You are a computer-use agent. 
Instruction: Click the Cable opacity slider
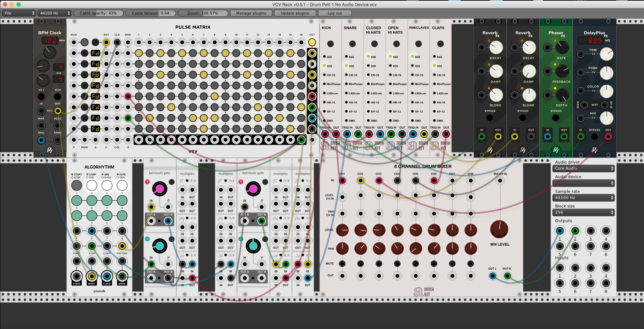click(98, 13)
